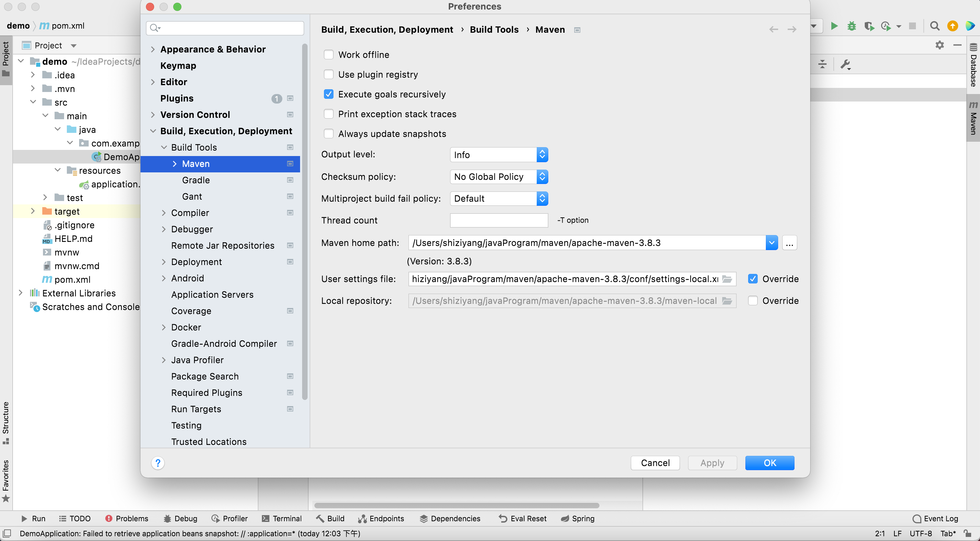
Task: Select Gradle in the settings tree
Action: coord(196,180)
